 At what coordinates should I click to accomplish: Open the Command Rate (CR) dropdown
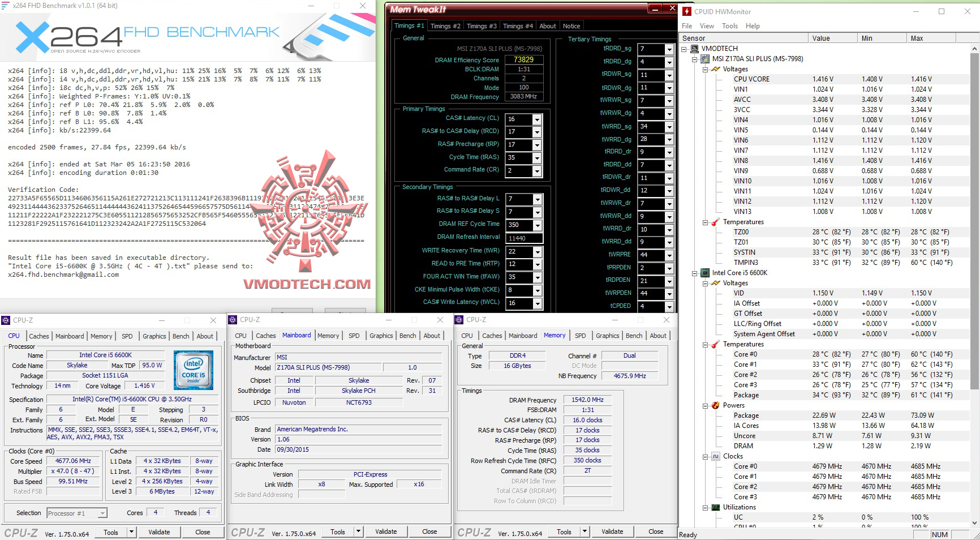coord(537,171)
